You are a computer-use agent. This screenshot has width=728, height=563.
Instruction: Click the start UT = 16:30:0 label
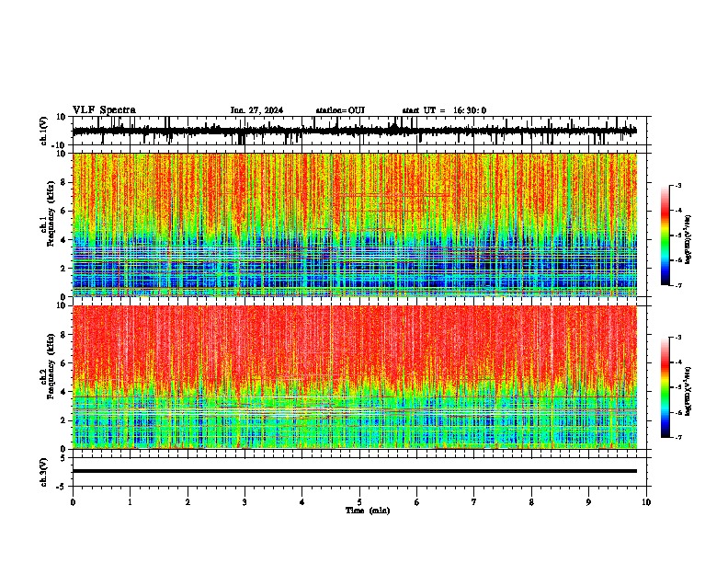point(444,110)
